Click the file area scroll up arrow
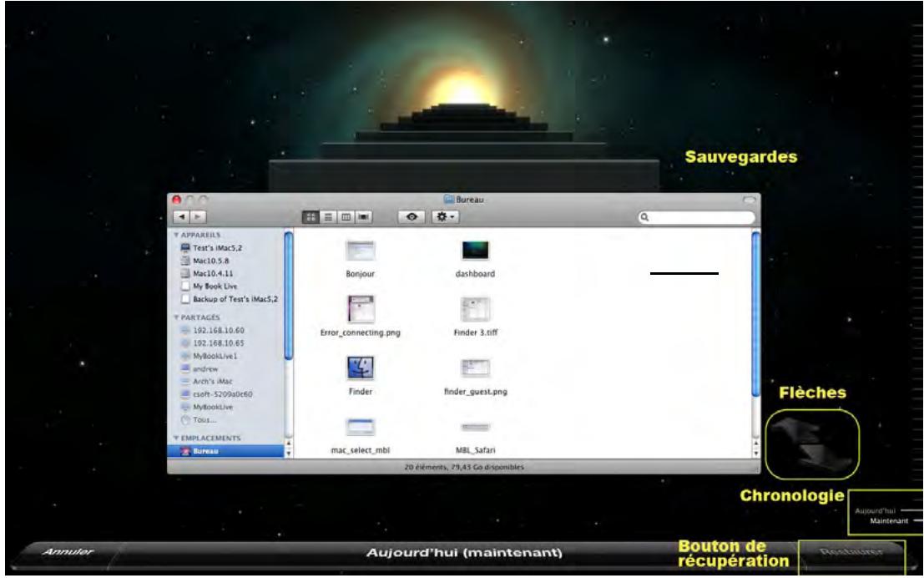The height and width of the screenshot is (578, 924). tap(756, 443)
